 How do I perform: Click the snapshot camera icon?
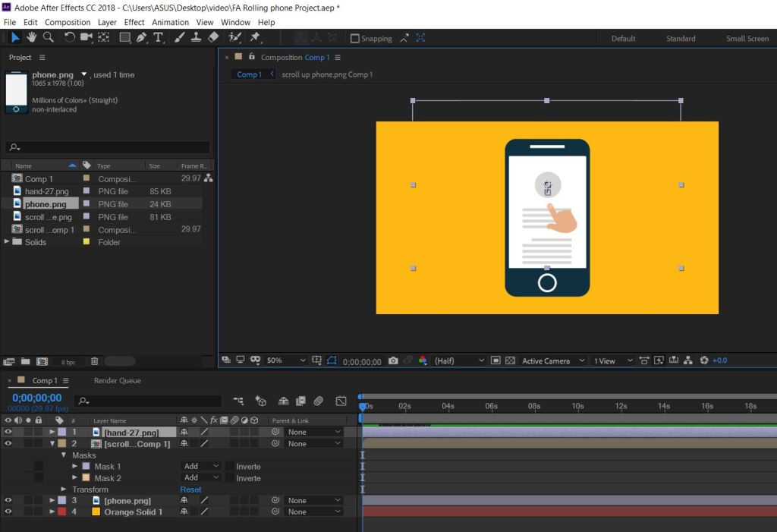click(393, 361)
